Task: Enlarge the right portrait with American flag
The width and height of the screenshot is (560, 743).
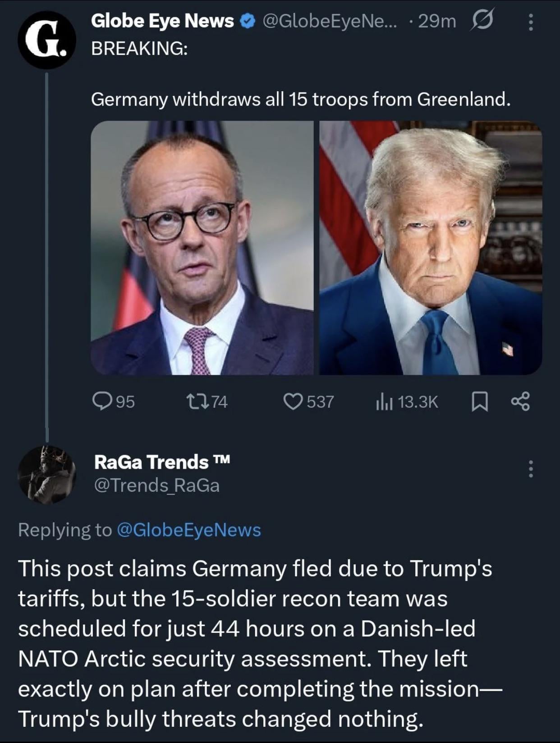Action: [431, 248]
